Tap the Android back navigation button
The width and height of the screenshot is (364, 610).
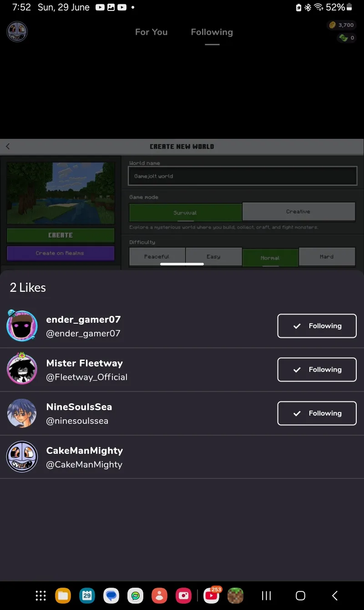coord(335,595)
